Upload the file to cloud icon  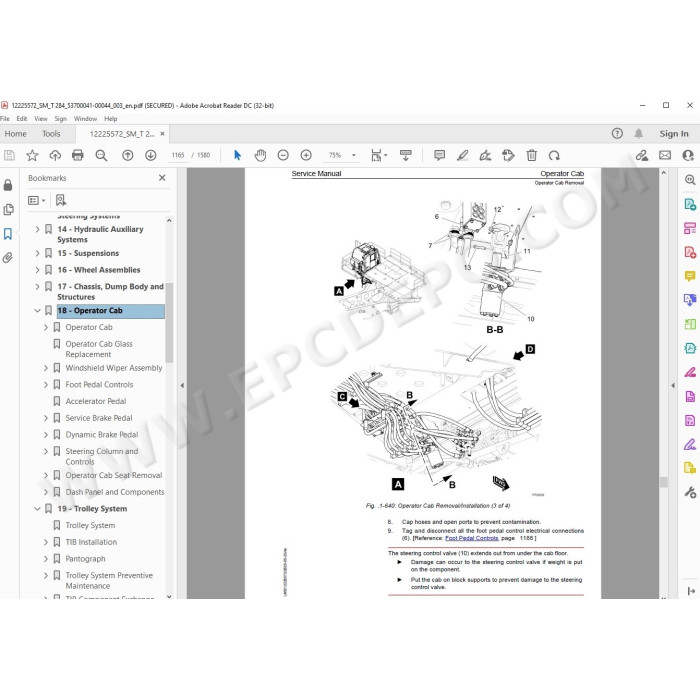(x=55, y=155)
